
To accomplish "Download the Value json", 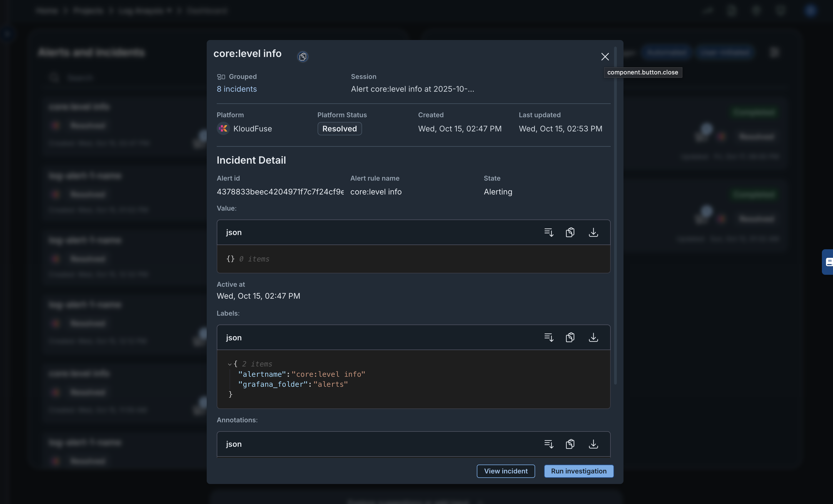I will [593, 232].
